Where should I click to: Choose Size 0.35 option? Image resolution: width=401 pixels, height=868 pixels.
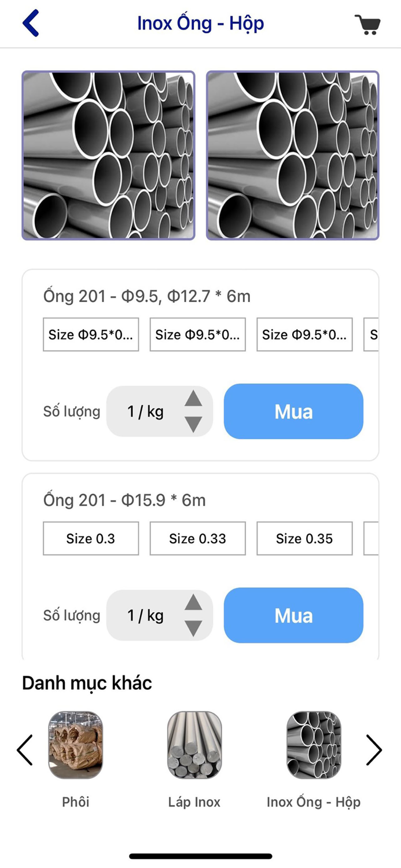click(304, 539)
